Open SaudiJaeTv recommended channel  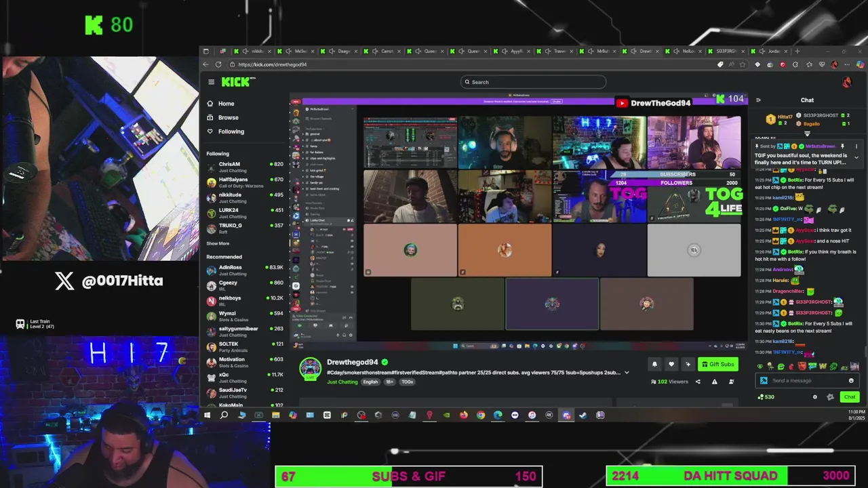[x=244, y=392]
